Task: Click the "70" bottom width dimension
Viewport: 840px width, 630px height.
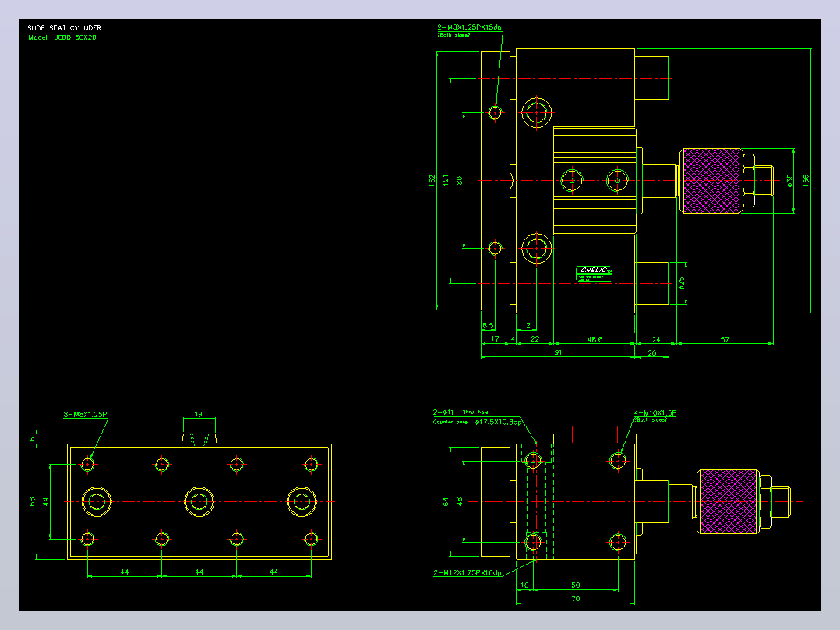Action: pos(575,599)
